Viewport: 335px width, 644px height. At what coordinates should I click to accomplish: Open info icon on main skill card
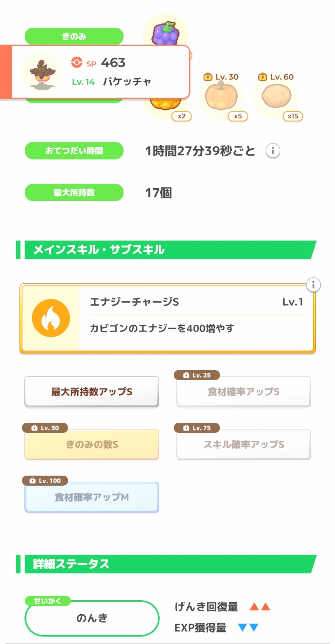click(x=313, y=285)
